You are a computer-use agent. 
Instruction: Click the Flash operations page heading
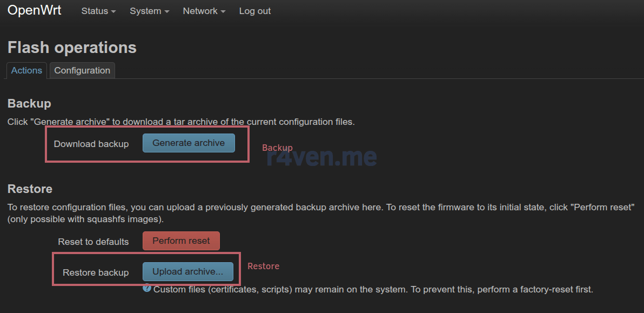[72, 48]
